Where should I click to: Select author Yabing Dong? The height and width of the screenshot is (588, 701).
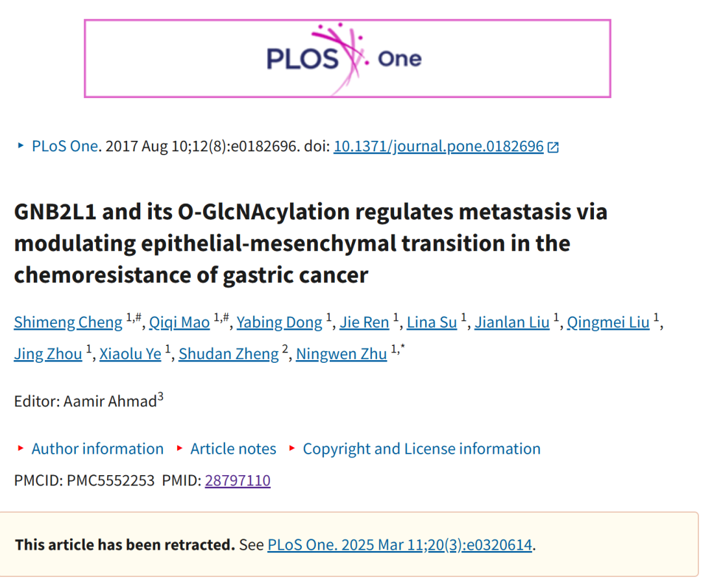click(279, 322)
